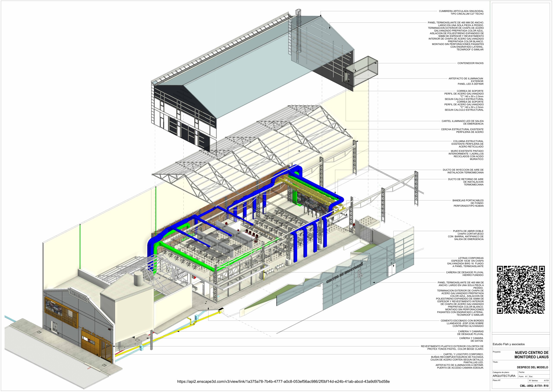Select the ARQUITECTURA category field
This screenshot has height=392, width=553.
(x=504, y=376)
